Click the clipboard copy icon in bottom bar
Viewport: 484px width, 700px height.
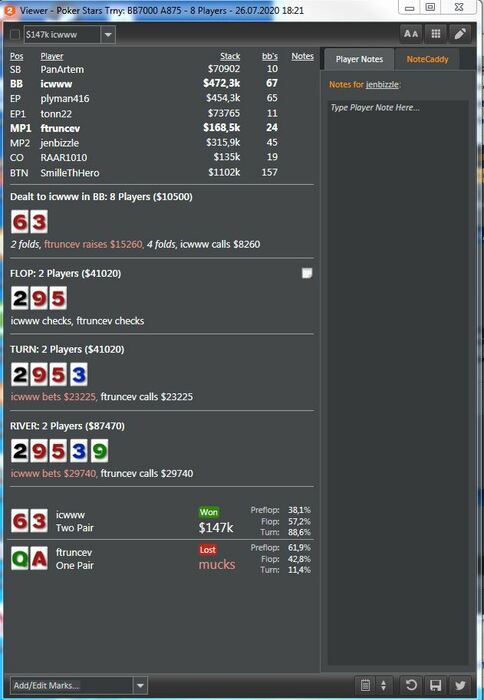click(x=365, y=685)
